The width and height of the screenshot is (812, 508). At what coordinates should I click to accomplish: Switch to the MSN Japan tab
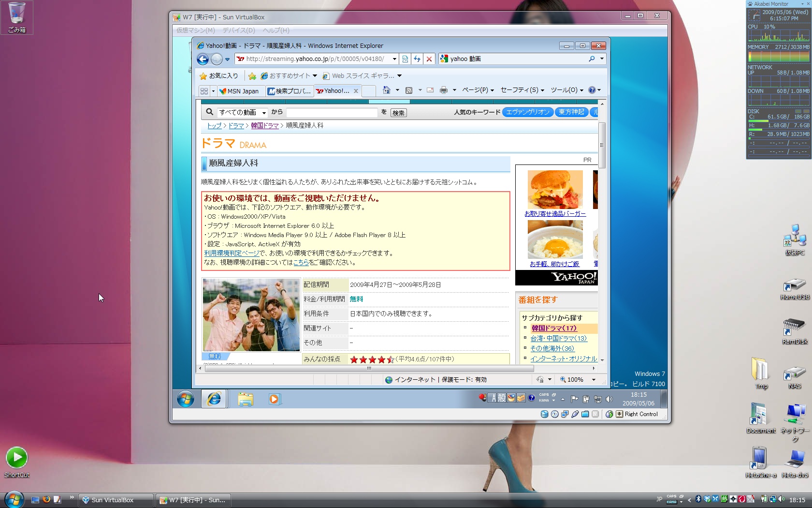[x=240, y=91]
